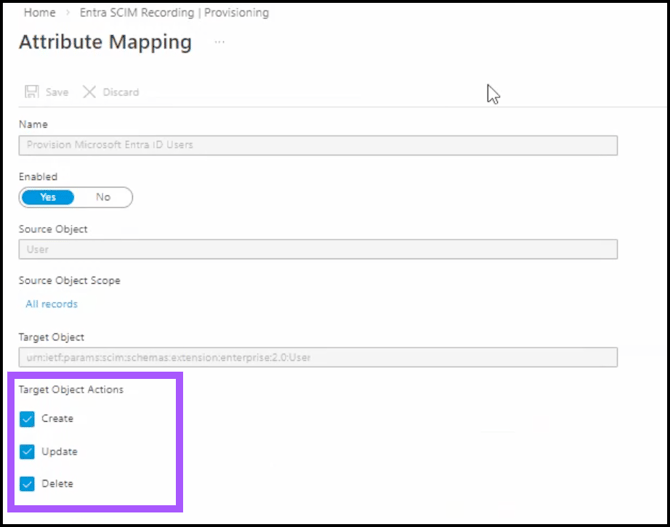
Task: Set Enabled to Yes
Action: (x=48, y=197)
